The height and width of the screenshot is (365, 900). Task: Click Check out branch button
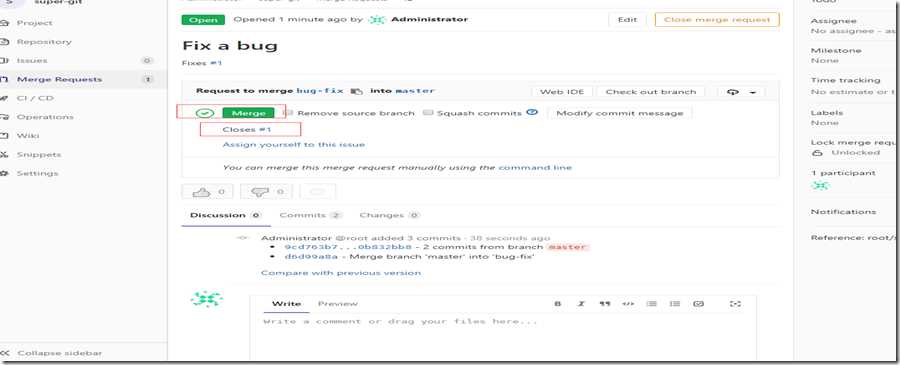651,92
